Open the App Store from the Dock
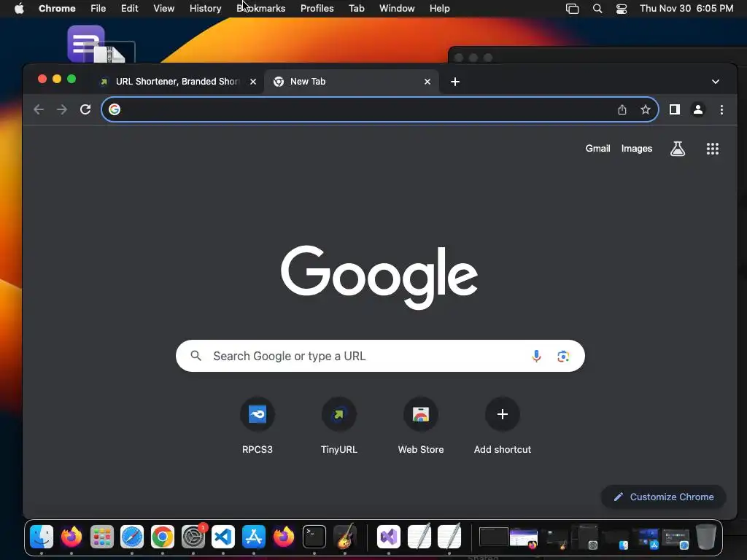The height and width of the screenshot is (560, 747). (x=253, y=537)
